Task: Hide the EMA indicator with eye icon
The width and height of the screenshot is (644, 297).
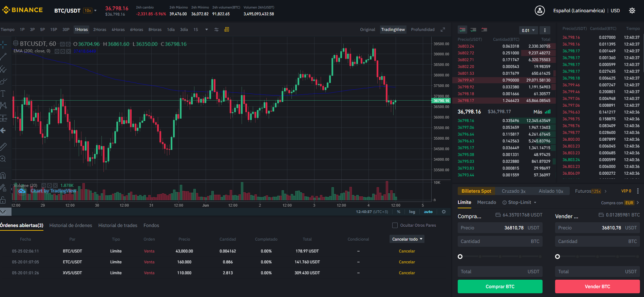Action: [x=57, y=51]
